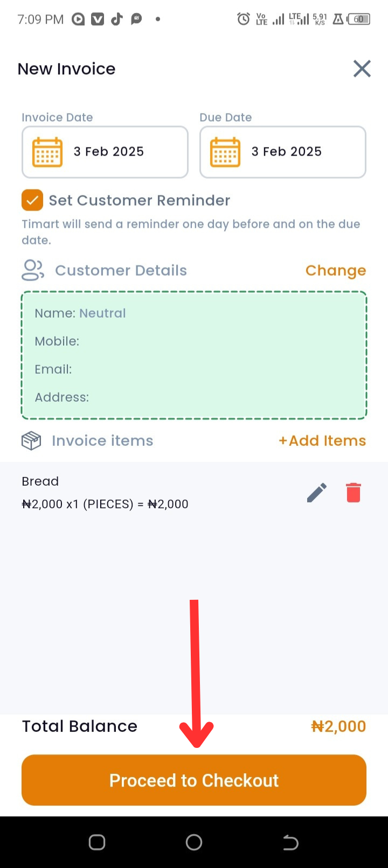Tap the Android back navigation button

pos(290,842)
